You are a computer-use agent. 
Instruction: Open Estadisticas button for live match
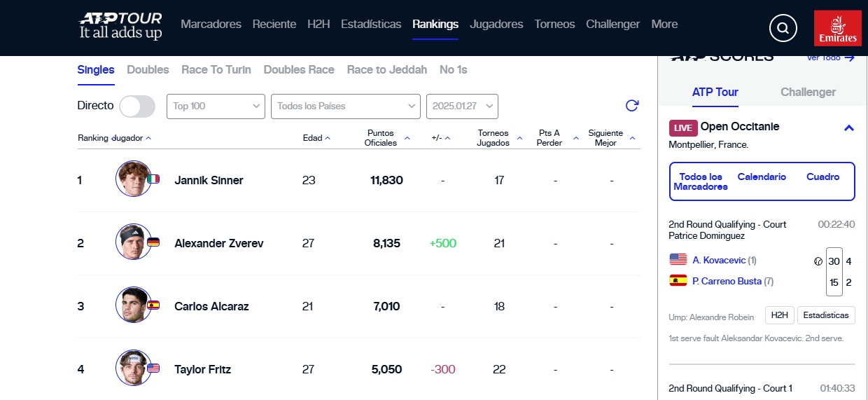pos(826,315)
